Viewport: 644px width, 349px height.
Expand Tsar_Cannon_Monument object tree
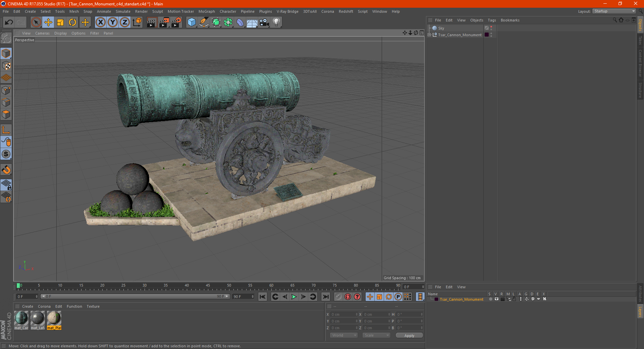click(x=429, y=35)
